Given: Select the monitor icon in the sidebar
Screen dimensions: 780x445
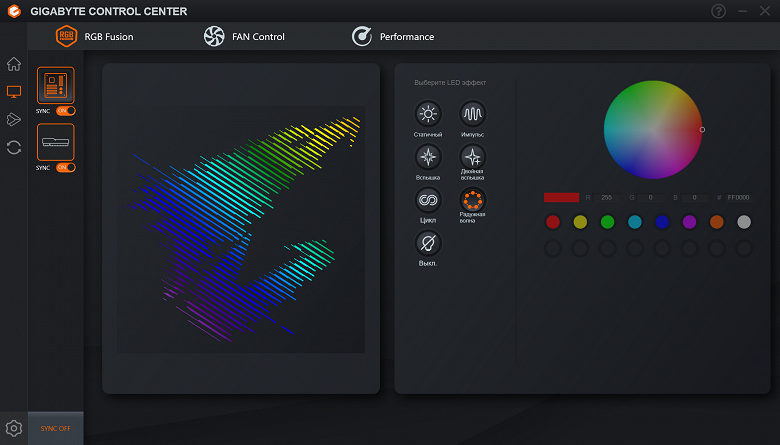Looking at the screenshot, I should point(14,91).
